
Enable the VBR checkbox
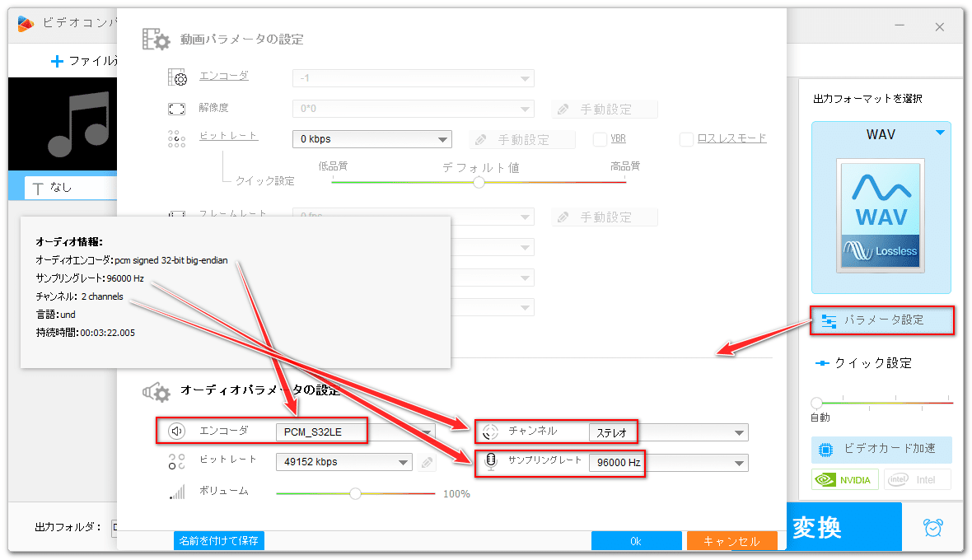[600, 138]
